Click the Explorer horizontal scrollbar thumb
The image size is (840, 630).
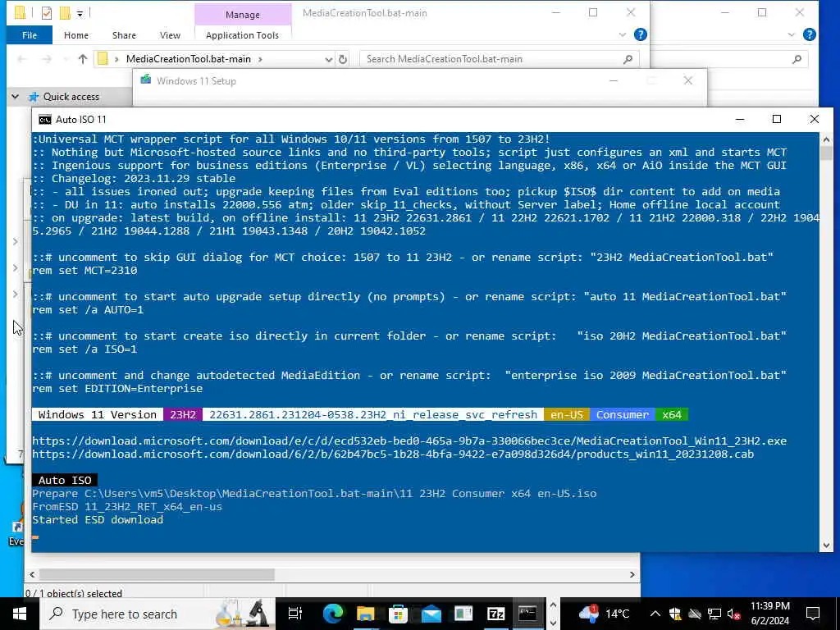[157, 574]
